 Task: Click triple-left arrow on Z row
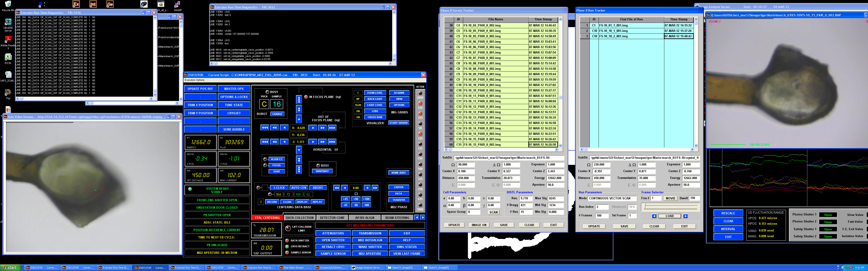click(265, 142)
